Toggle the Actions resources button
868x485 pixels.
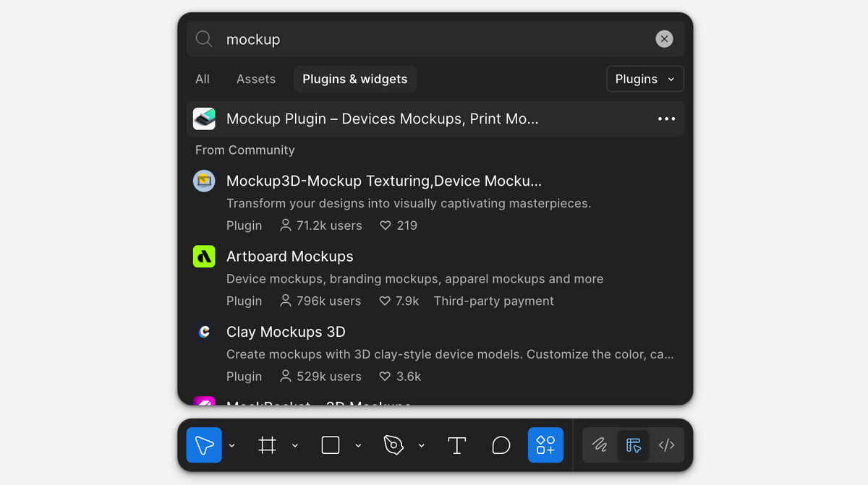pos(545,445)
